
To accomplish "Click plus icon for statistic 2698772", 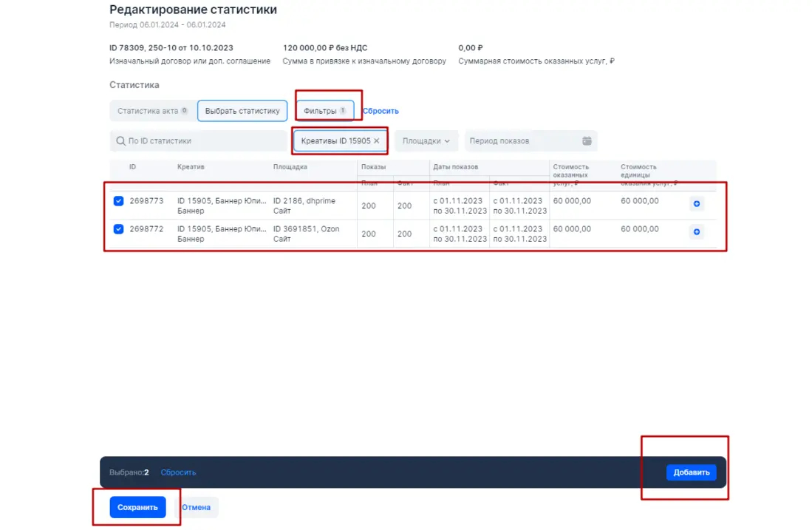I will [x=697, y=231].
